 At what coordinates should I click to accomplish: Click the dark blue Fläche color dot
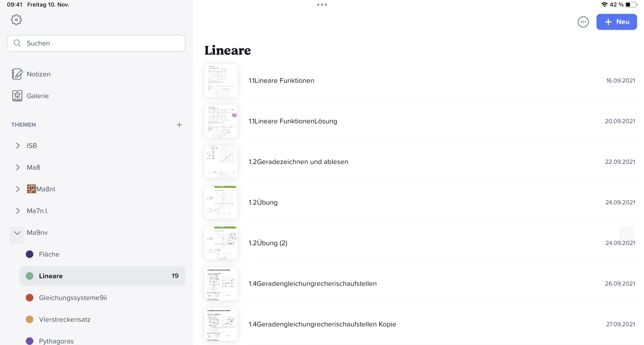click(x=30, y=254)
